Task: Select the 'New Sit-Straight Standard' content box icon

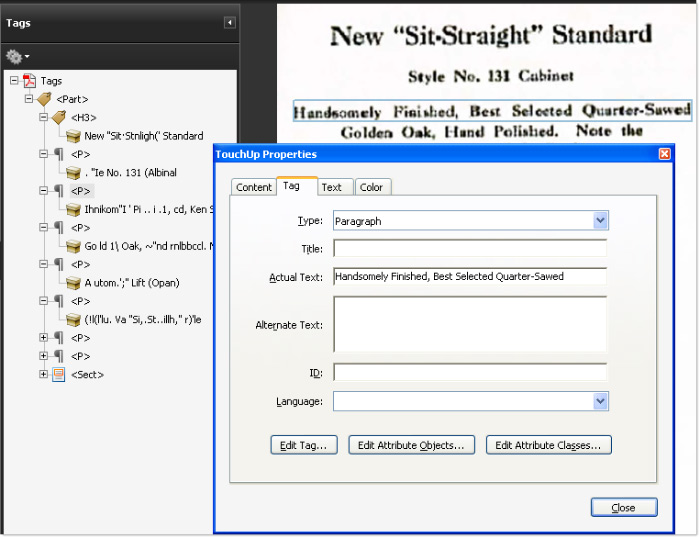Action: click(73, 136)
